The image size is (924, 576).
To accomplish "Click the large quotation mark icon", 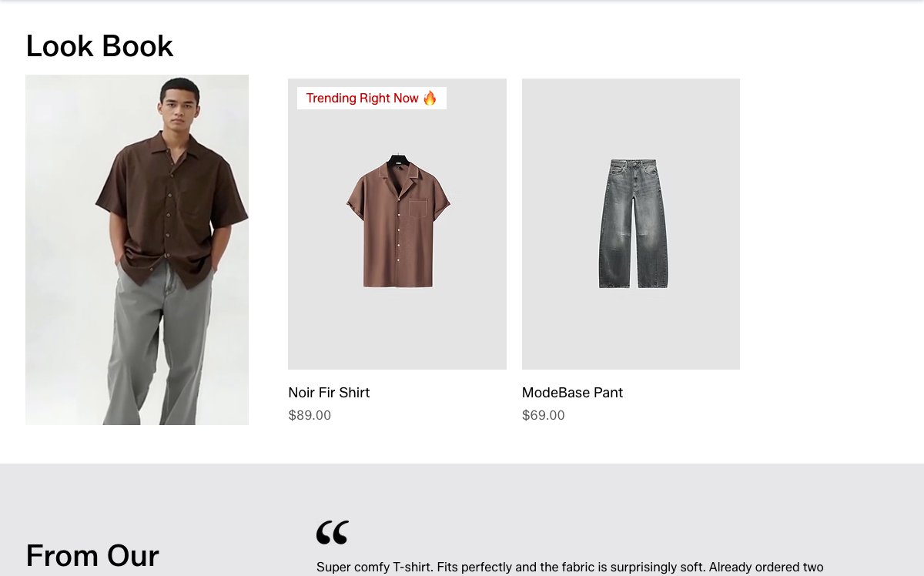I will 333,532.
